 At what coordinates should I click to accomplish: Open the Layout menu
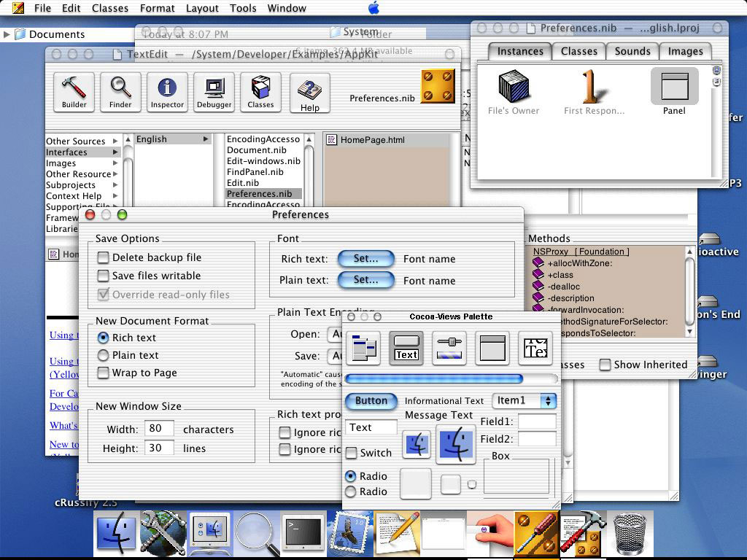[202, 8]
